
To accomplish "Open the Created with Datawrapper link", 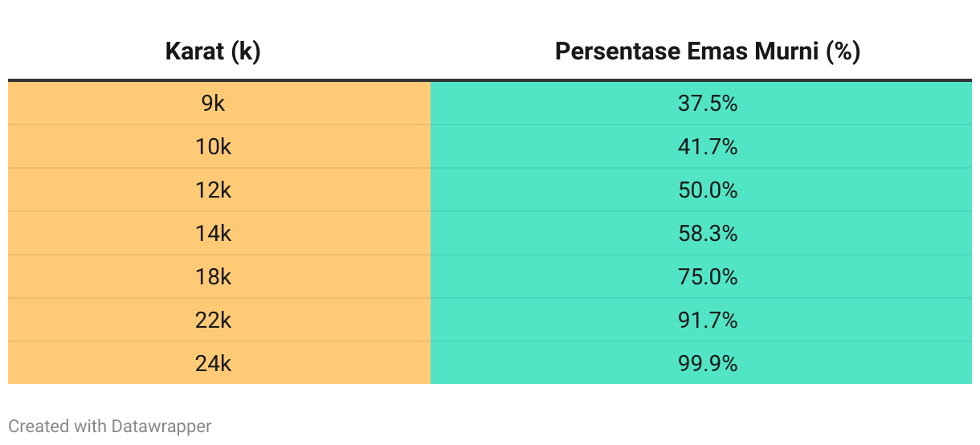I will 110,427.
